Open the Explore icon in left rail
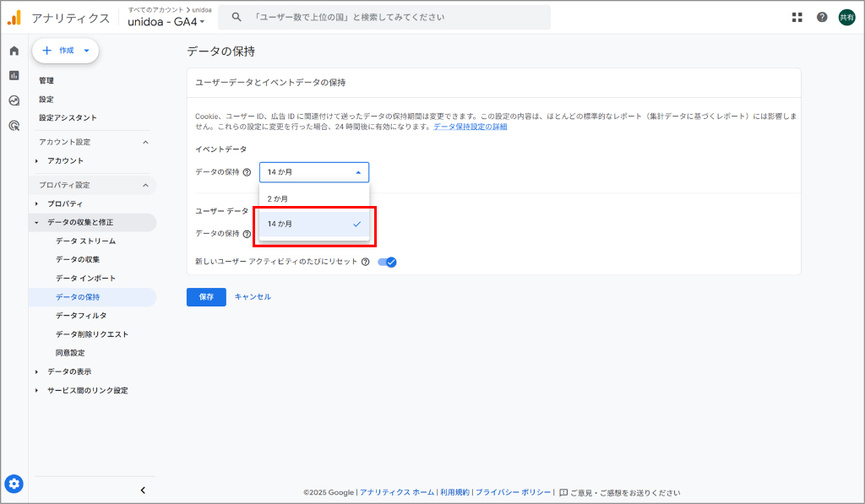Image resolution: width=865 pixels, height=504 pixels. (x=14, y=100)
